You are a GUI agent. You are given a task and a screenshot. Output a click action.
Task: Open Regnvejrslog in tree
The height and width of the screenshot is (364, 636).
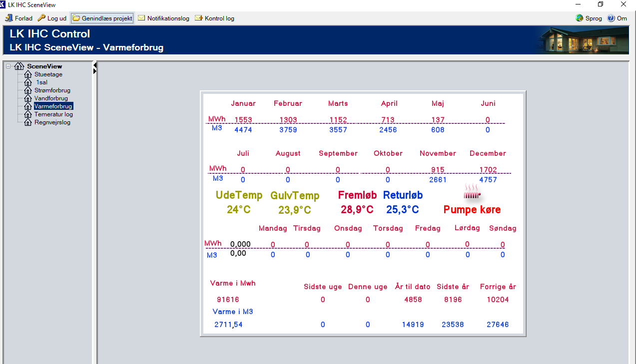click(x=52, y=122)
